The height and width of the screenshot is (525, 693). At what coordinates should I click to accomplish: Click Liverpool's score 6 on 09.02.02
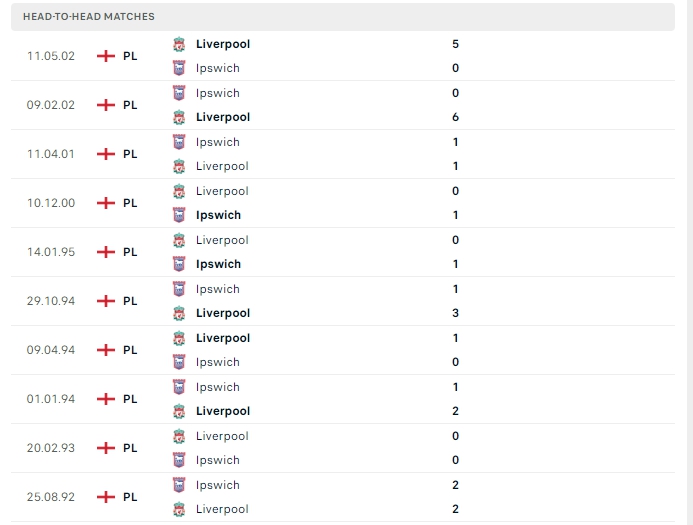point(455,117)
